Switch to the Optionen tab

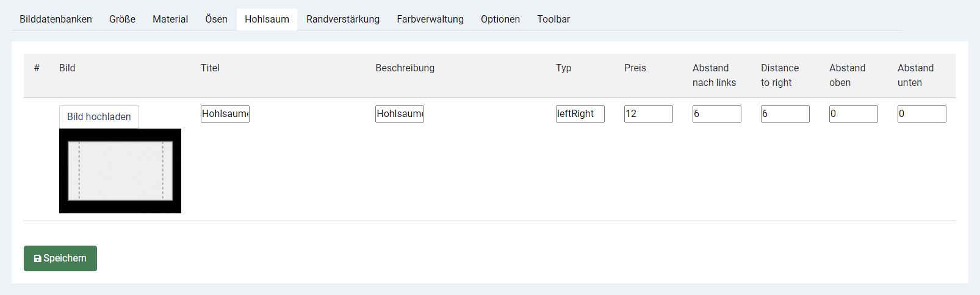(x=500, y=19)
